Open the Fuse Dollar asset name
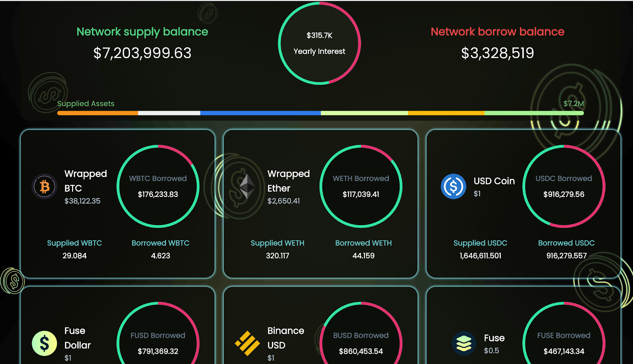The height and width of the screenshot is (364, 633). (78, 338)
